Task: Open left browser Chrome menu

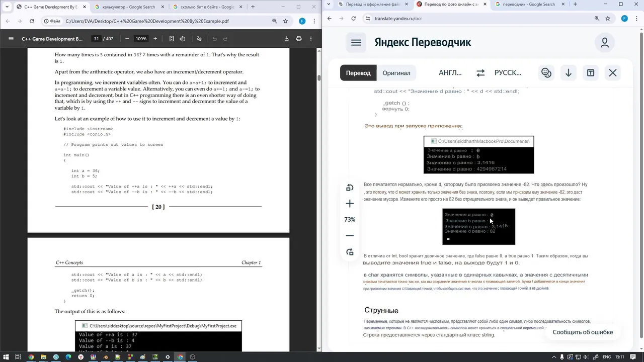Action: [315, 21]
